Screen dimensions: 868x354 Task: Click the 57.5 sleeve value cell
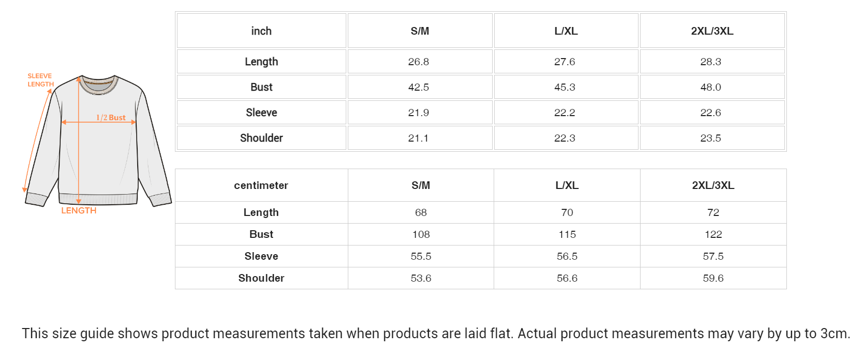713,256
